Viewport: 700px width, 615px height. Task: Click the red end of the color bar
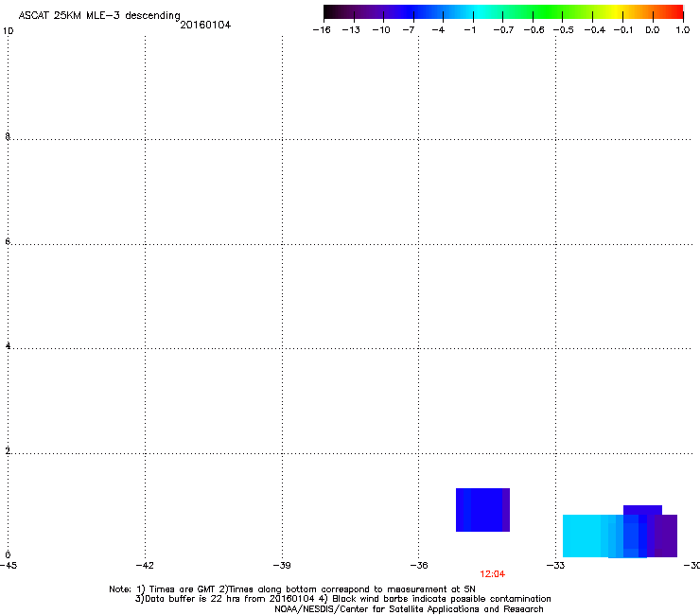(x=677, y=12)
